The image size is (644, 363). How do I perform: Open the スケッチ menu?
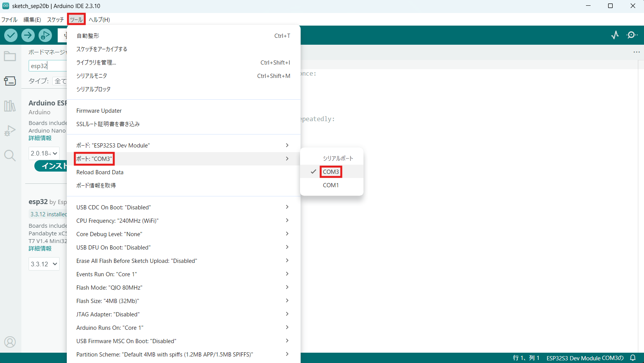[55, 19]
